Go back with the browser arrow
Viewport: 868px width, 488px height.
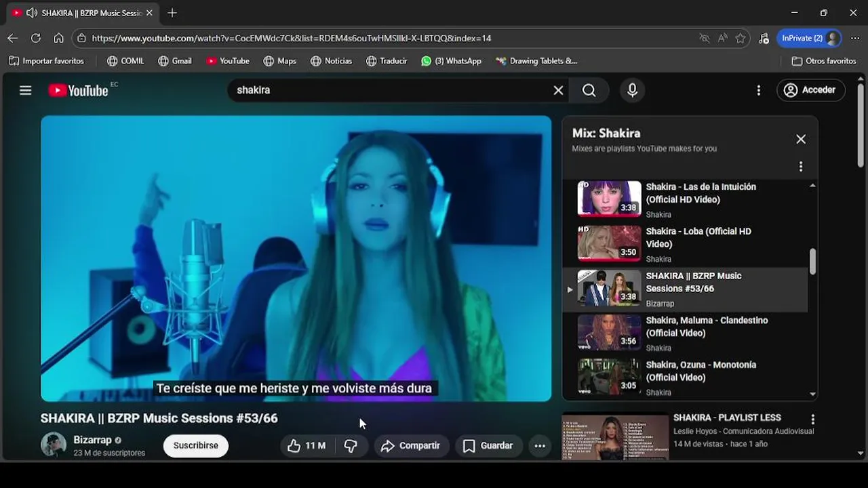pos(12,38)
